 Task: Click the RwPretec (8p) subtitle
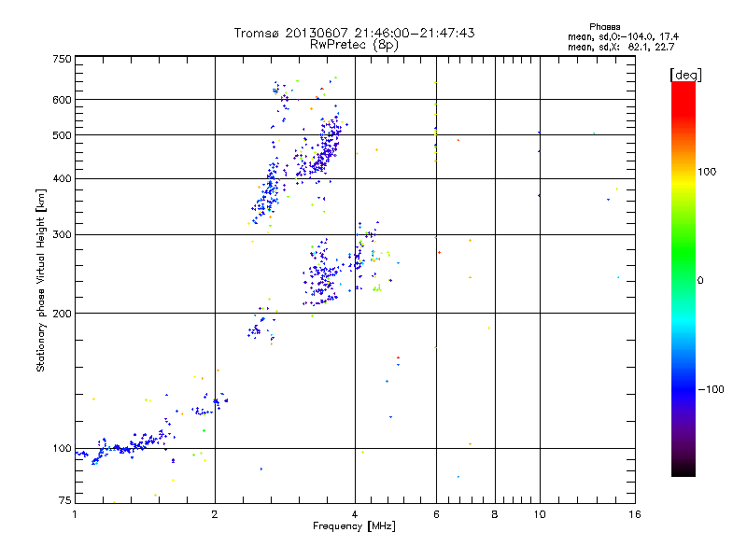[354, 45]
